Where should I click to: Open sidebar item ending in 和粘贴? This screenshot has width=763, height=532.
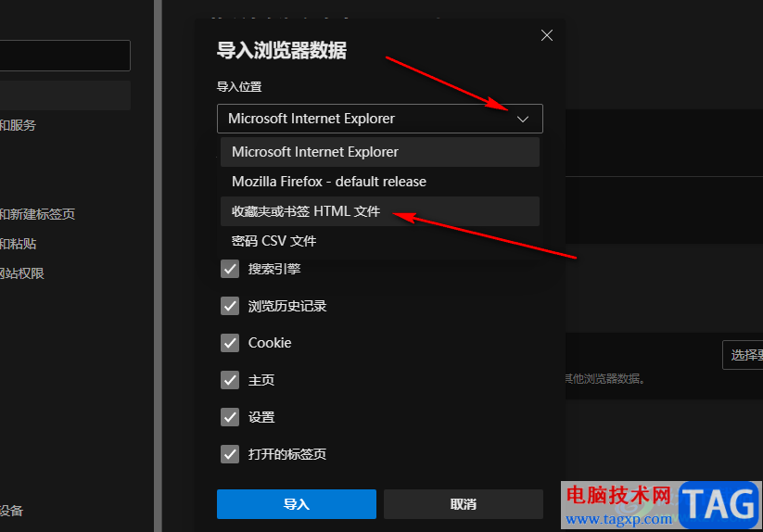coord(18,244)
